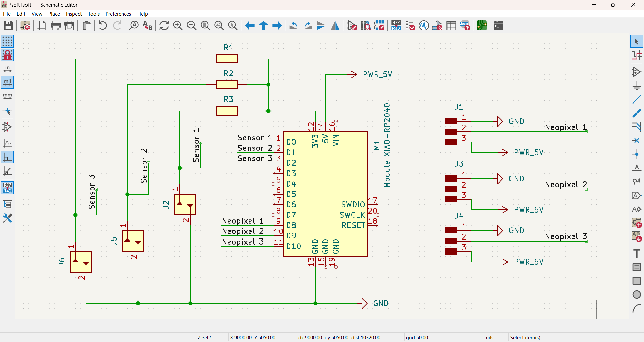The image size is (644, 342).
Task: Zoom in on the schematic
Action: [x=178, y=25]
